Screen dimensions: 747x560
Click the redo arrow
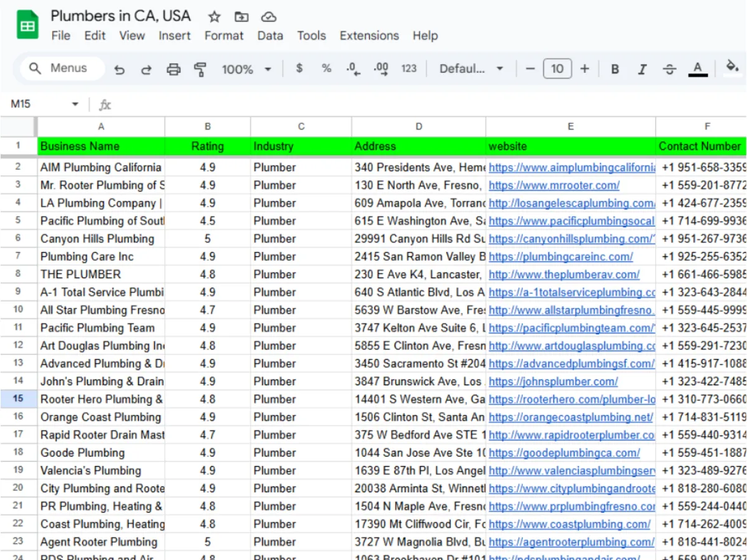pyautogui.click(x=146, y=69)
